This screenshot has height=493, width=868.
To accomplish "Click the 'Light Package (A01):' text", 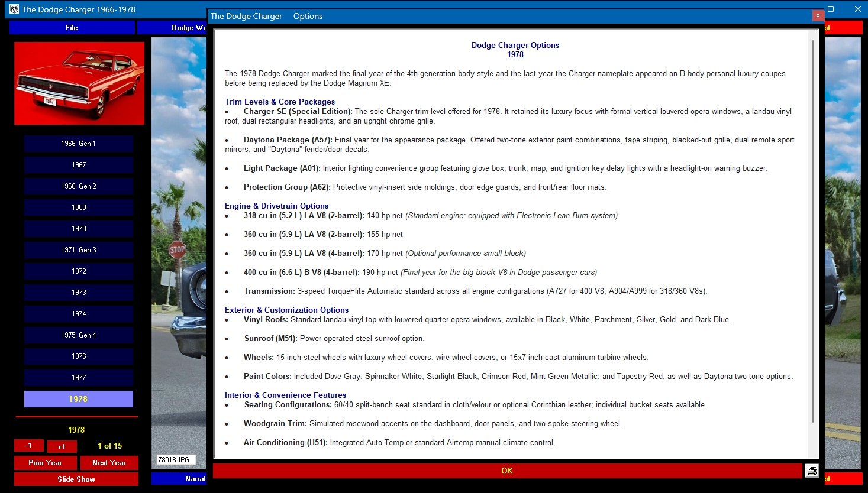I will click(282, 168).
